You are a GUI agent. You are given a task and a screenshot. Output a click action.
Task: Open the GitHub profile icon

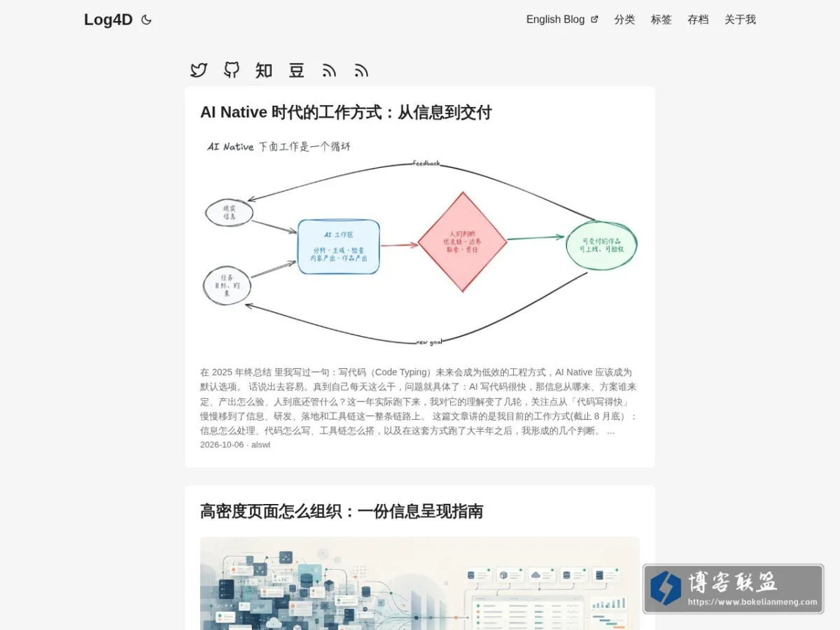(x=232, y=70)
